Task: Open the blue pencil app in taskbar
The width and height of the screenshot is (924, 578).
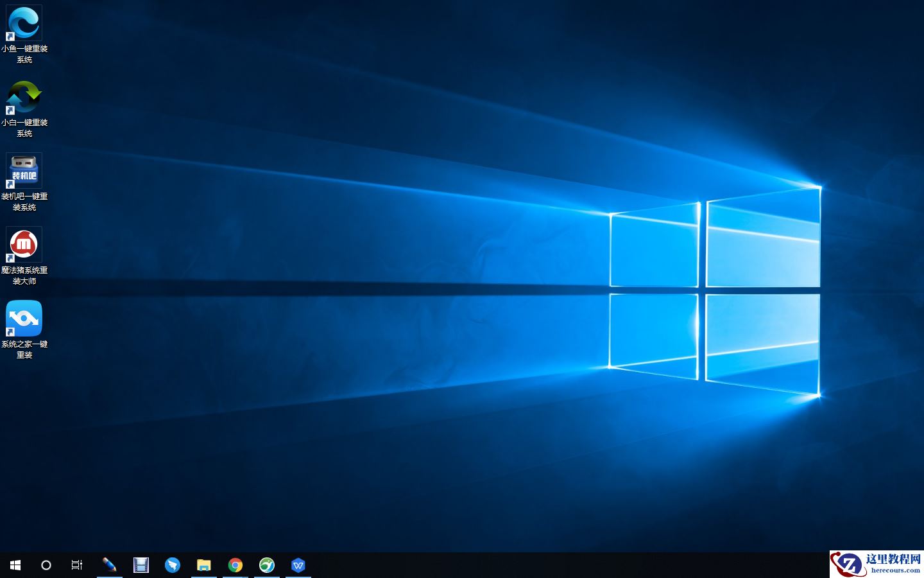Action: (109, 565)
